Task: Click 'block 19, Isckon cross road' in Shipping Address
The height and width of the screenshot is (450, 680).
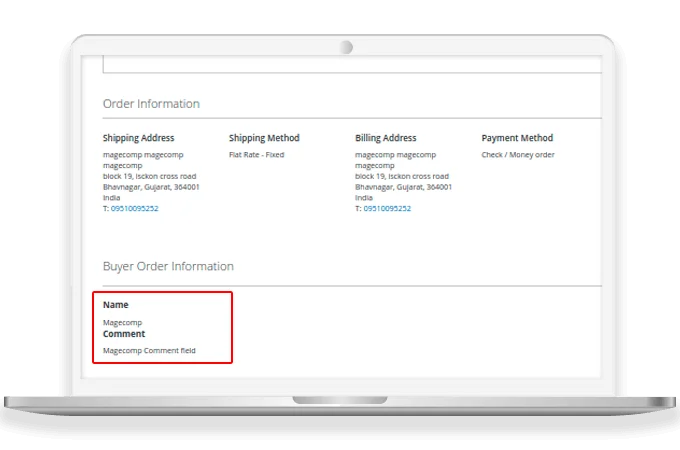Action: click(x=149, y=176)
